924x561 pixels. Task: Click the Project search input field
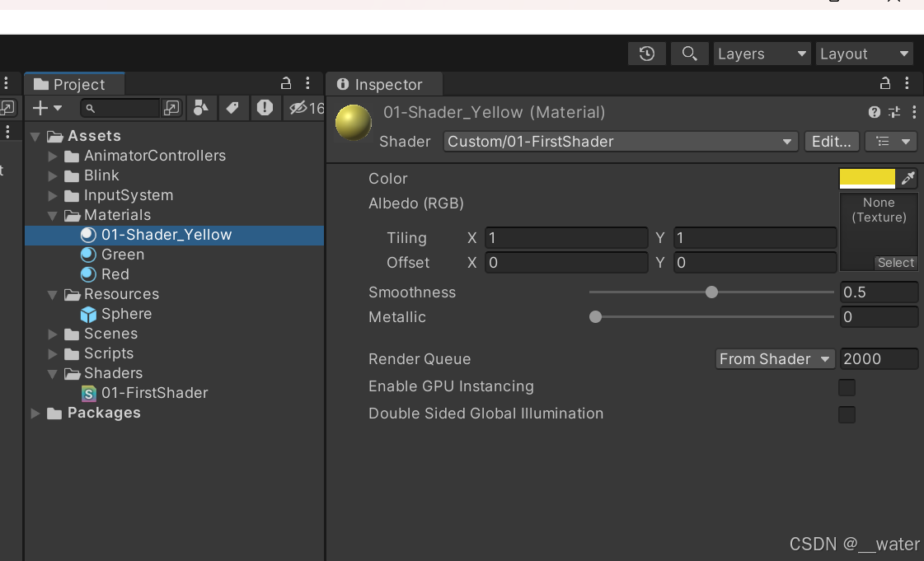tap(120, 108)
